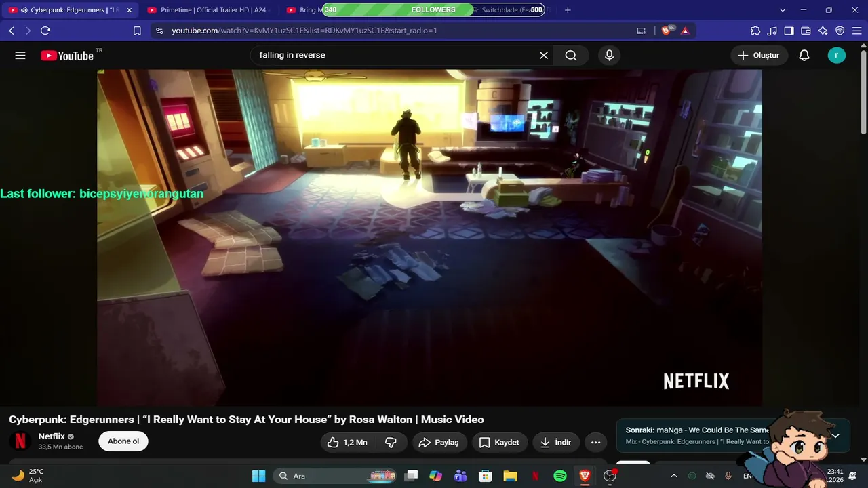Launch Copilot from the taskbar
Screen dimensions: 868x488
435,476
